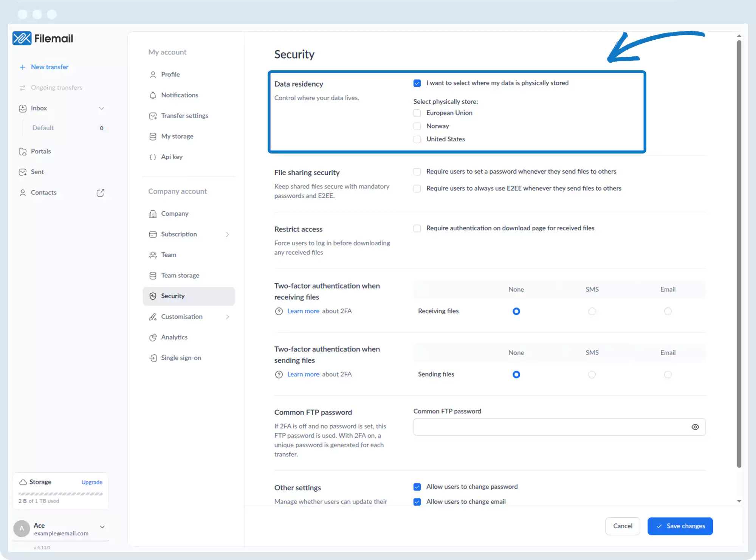This screenshot has width=756, height=560.
Task: Enable mandatory E2EE when sending files
Action: click(417, 188)
